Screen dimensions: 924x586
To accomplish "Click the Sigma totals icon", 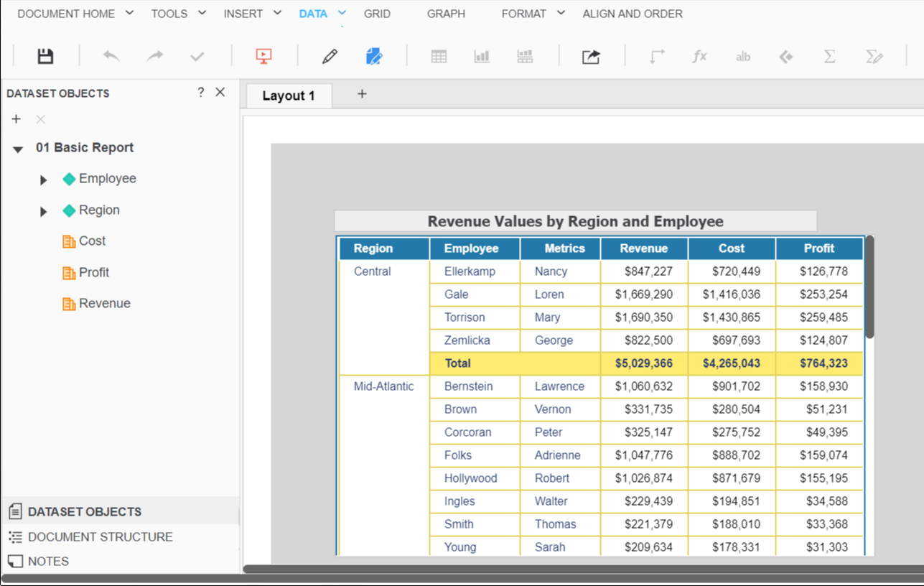I will click(829, 56).
